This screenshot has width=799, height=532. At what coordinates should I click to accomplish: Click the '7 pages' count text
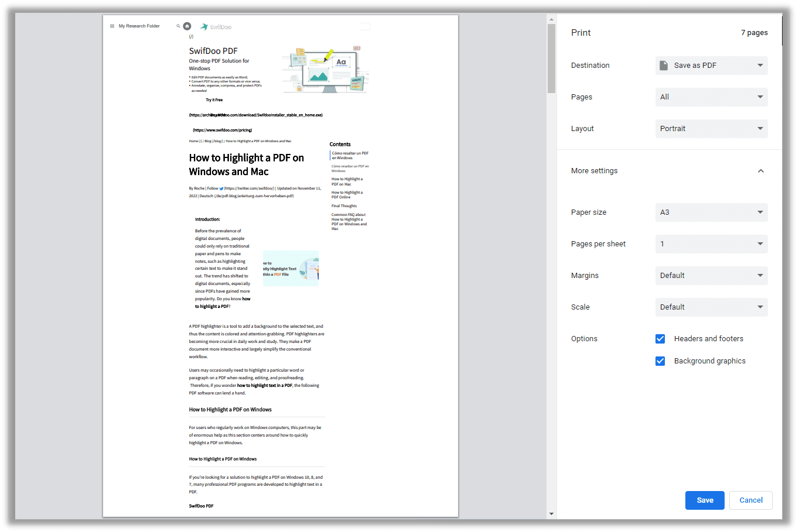(x=754, y=33)
